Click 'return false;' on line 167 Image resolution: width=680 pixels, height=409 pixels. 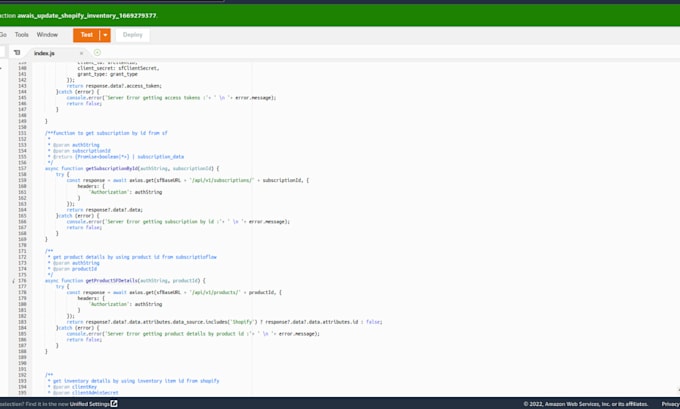(x=84, y=228)
